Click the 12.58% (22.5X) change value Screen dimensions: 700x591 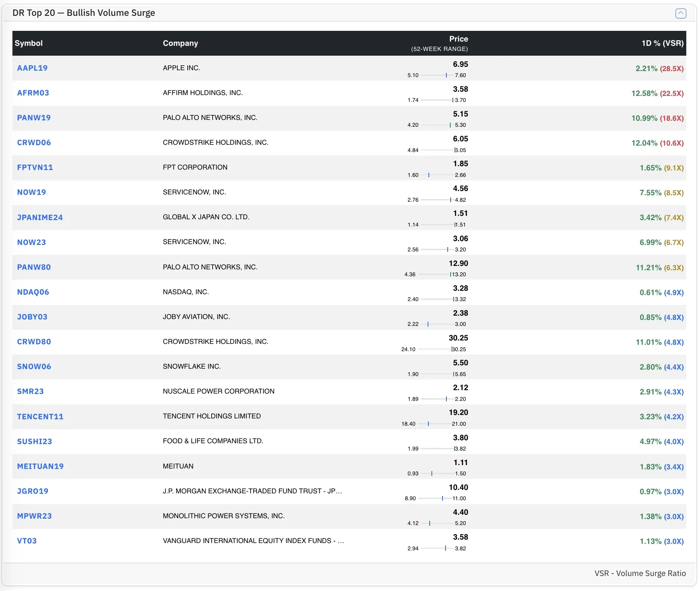[x=658, y=93]
